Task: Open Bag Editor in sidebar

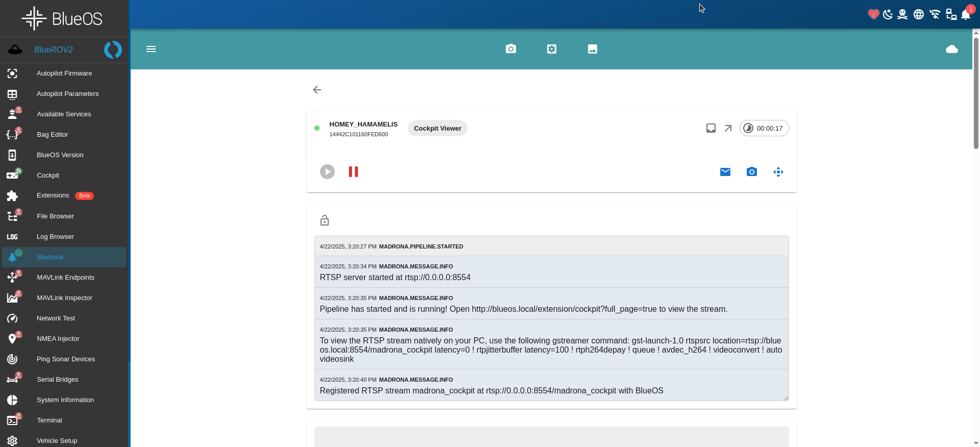Action: coord(64,135)
